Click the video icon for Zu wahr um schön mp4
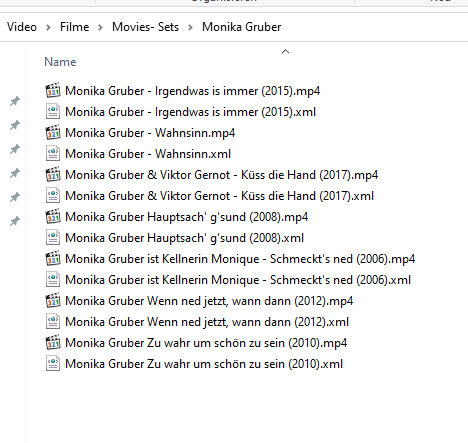This screenshot has height=443, width=468. tap(53, 342)
